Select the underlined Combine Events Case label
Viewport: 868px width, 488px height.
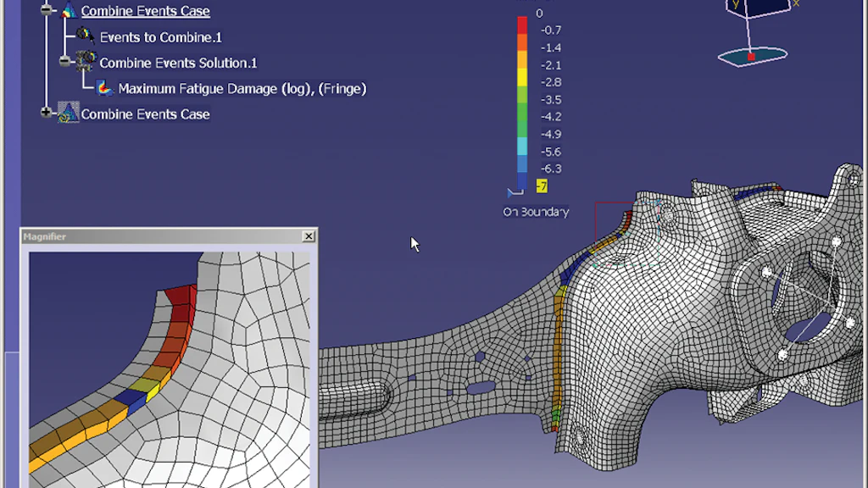click(146, 10)
